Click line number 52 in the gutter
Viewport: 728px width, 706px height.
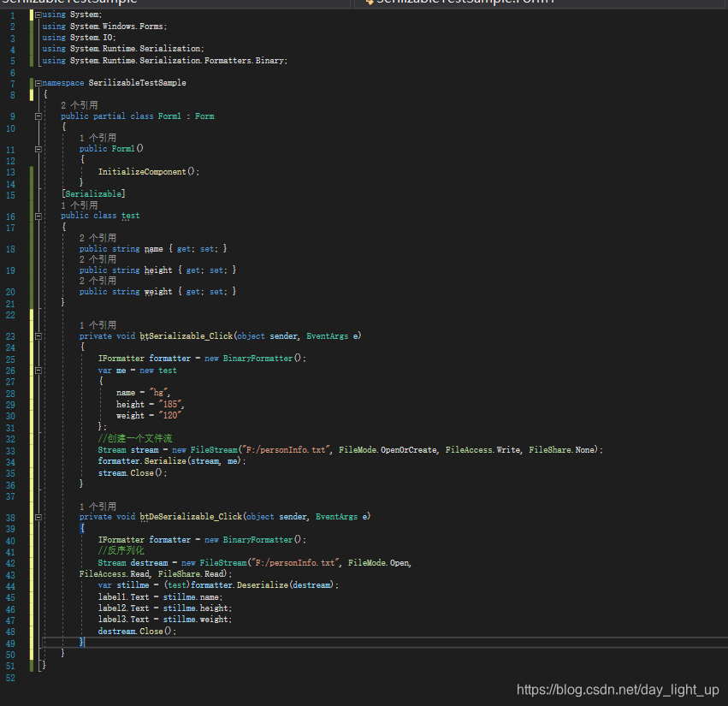pos(10,678)
